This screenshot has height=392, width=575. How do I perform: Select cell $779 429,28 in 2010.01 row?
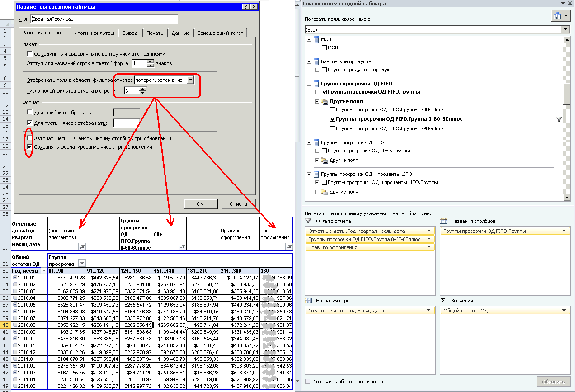(x=67, y=278)
